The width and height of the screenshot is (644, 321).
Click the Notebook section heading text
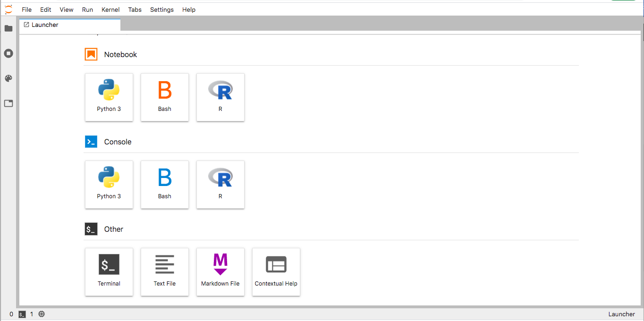[120, 54]
